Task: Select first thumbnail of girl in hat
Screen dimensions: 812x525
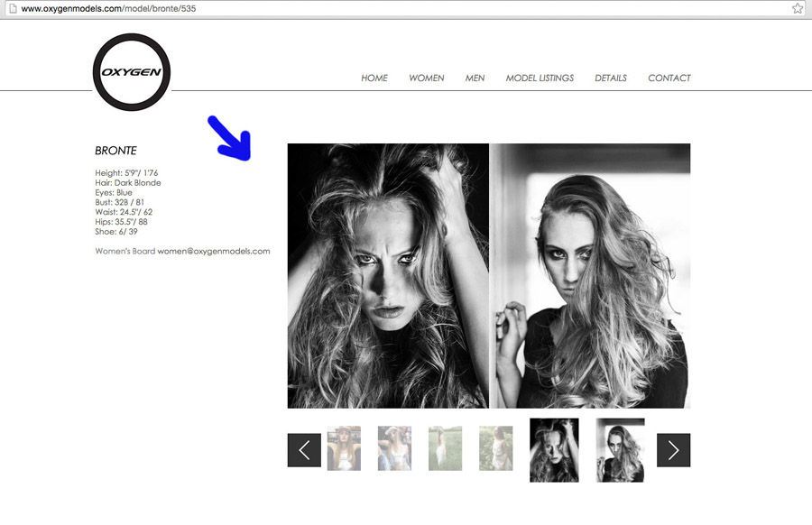Action: [x=344, y=448]
